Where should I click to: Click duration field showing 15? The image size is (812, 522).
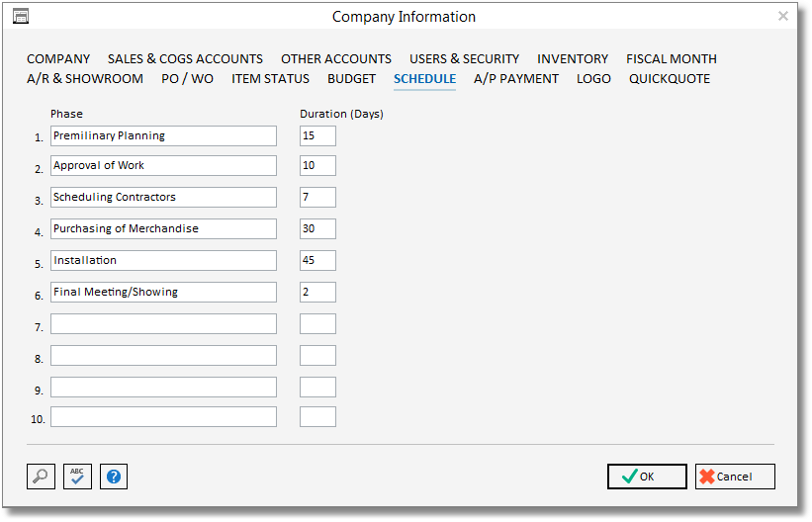click(317, 136)
